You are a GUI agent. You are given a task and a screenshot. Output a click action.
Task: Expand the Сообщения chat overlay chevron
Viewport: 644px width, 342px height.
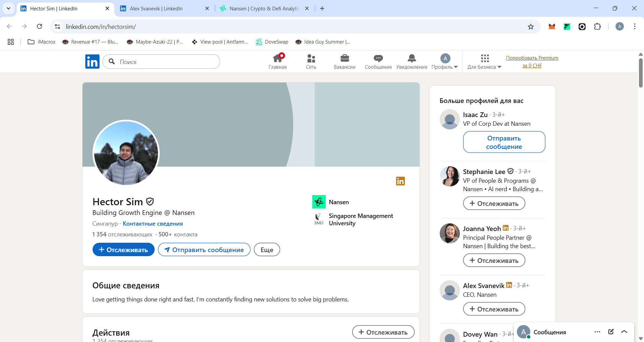(624, 332)
